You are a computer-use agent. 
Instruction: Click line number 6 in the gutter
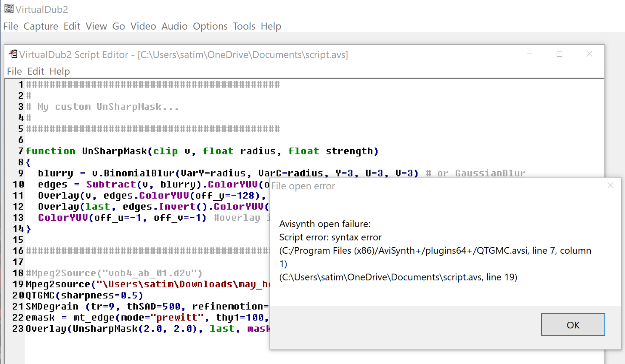[21, 140]
